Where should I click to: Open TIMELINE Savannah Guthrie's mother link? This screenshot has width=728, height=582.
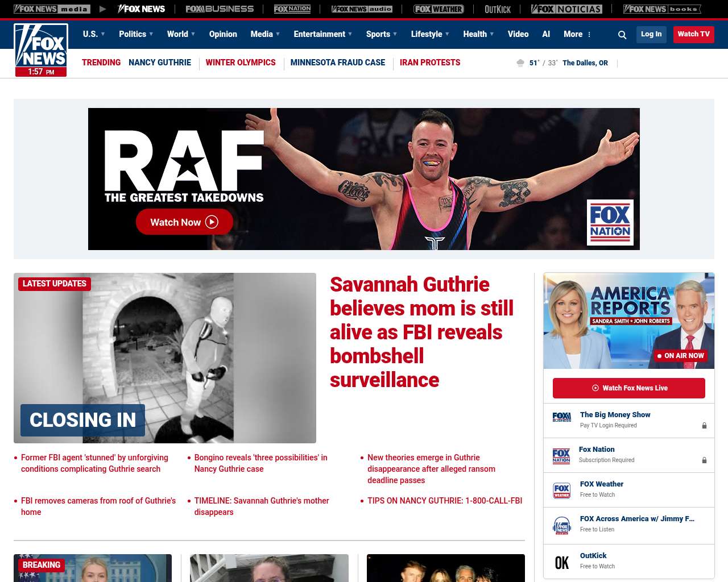pos(262,506)
